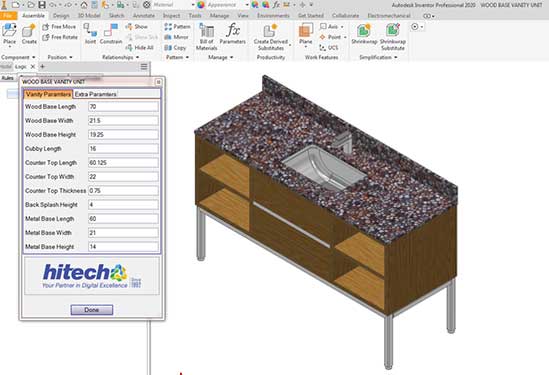Click the Done button
Image resolution: width=549 pixels, height=375 pixels.
[x=92, y=310]
